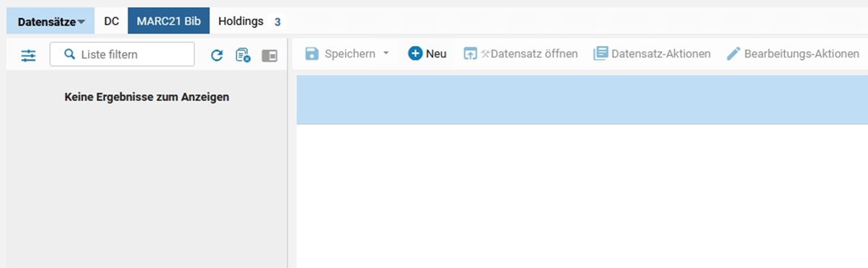Screen dimensions: 868x268
Task: Toggle the split-view layout icon
Action: tap(269, 55)
